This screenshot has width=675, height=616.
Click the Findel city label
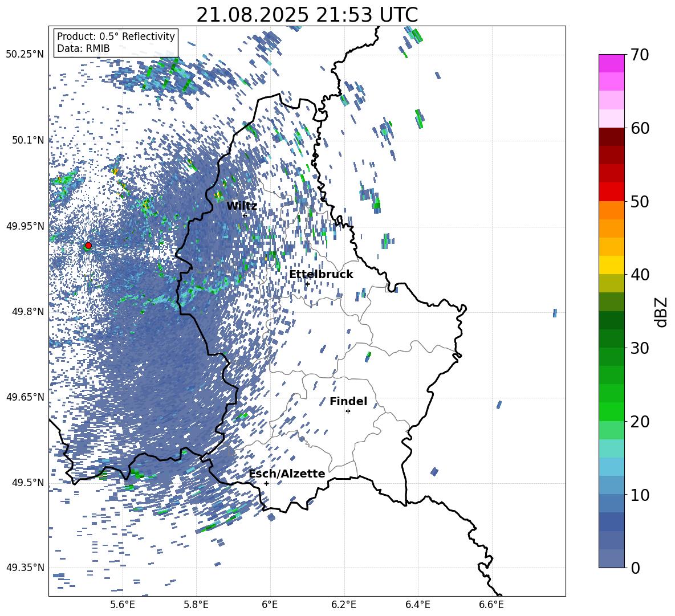click(348, 401)
